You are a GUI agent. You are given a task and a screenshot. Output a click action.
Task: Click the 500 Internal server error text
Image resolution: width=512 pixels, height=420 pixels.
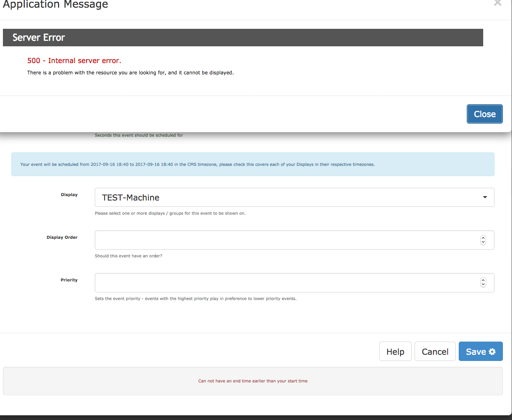coord(74,61)
